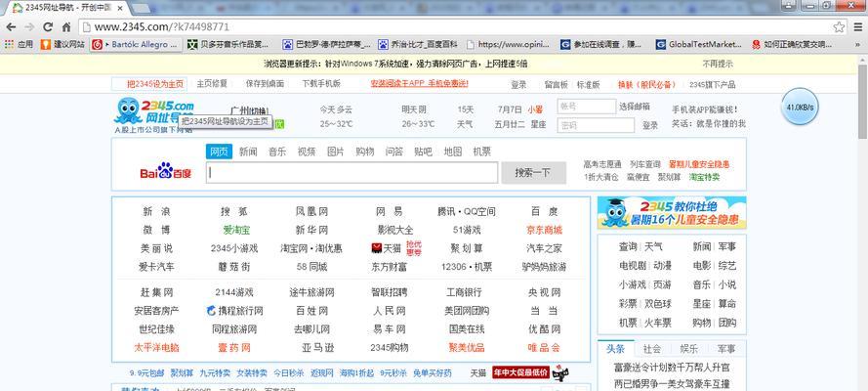Open the 唯品会 site link
The height and width of the screenshot is (391, 868).
tap(544, 348)
